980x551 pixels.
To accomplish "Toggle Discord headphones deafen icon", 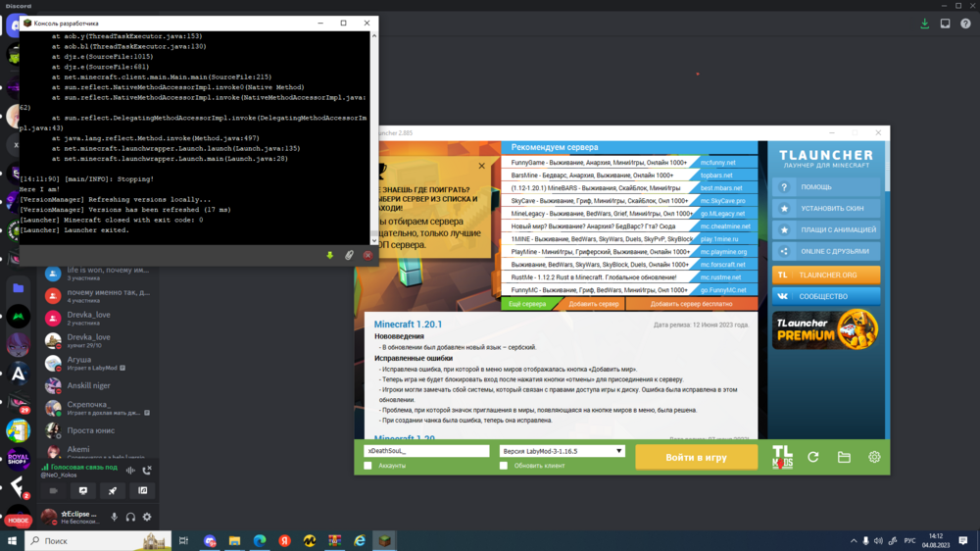I will pyautogui.click(x=130, y=518).
